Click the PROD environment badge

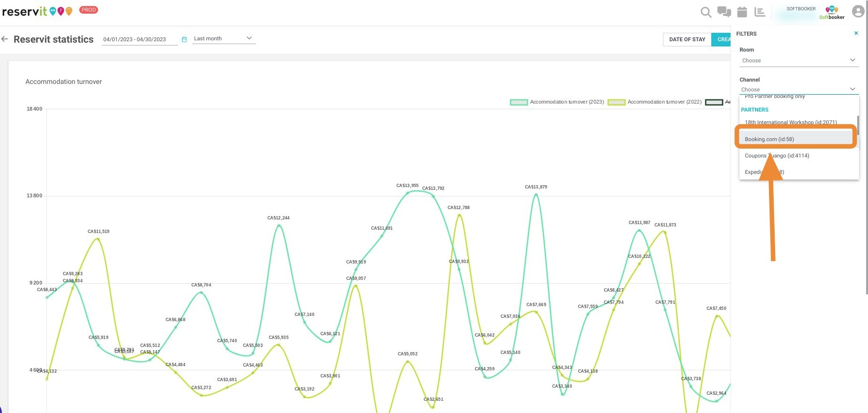click(x=89, y=10)
